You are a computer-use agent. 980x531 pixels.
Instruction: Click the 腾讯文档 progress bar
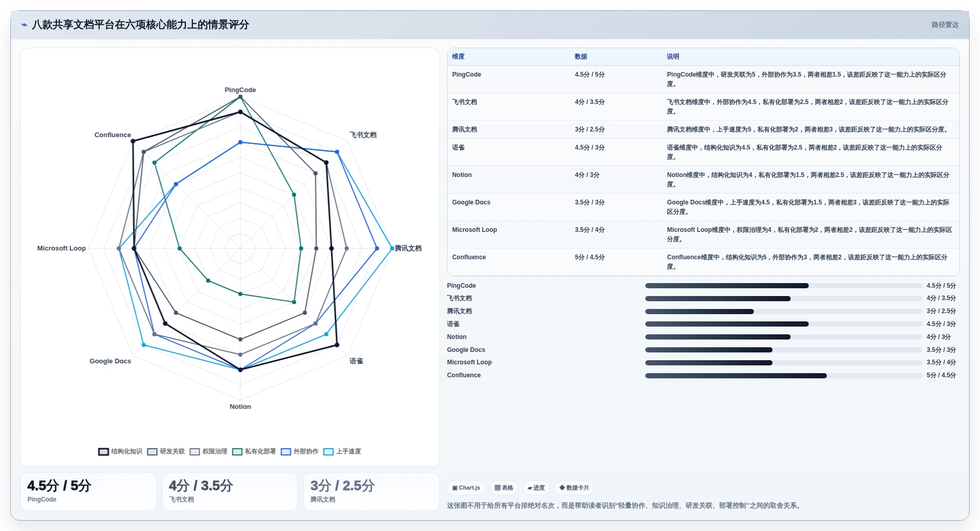(x=783, y=312)
